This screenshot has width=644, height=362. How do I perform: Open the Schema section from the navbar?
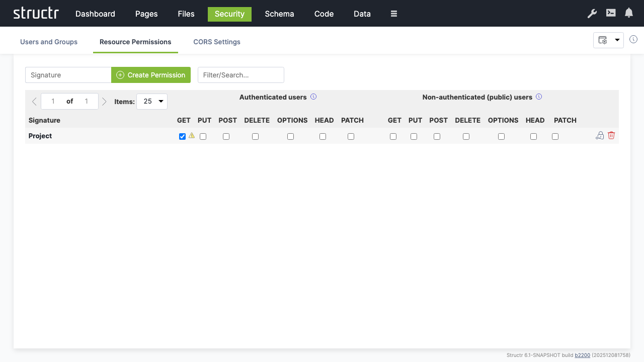(x=279, y=14)
